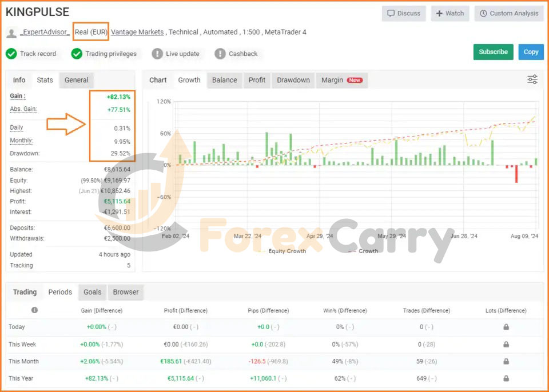Toggle Growth series in chart legend

tap(364, 251)
